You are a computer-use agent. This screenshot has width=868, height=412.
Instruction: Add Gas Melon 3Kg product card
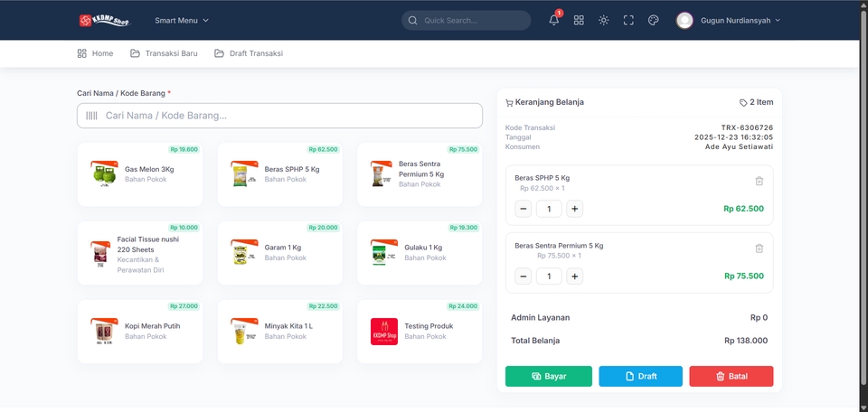tap(140, 174)
